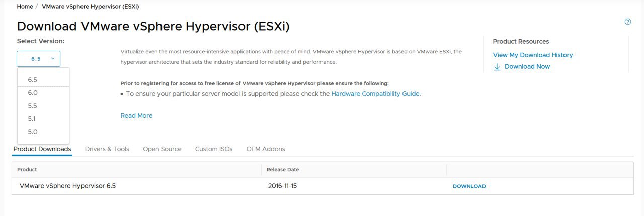This screenshot has width=644, height=216.
Task: Switch to the Product Downloads tab
Action: coord(42,149)
